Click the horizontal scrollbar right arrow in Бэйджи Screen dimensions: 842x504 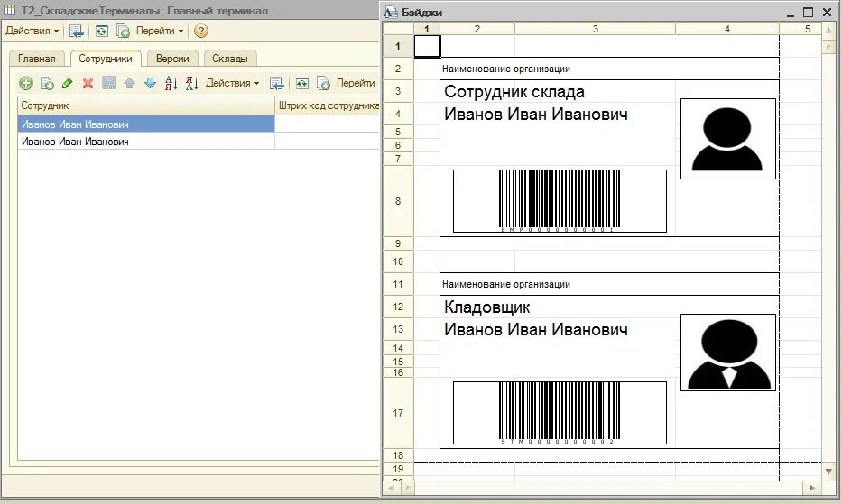click(811, 488)
